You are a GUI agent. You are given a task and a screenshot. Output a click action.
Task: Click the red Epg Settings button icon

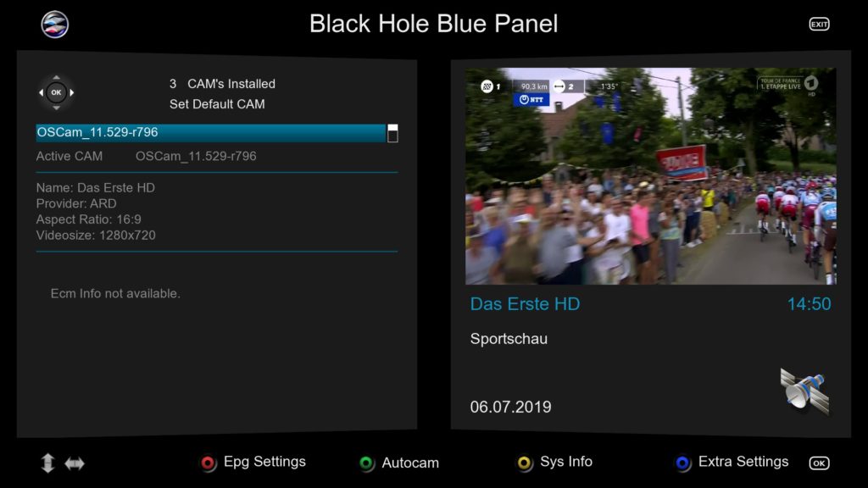[209, 463]
